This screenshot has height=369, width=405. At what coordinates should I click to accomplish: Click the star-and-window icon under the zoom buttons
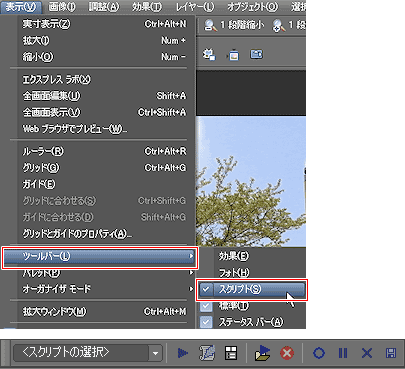209,55
